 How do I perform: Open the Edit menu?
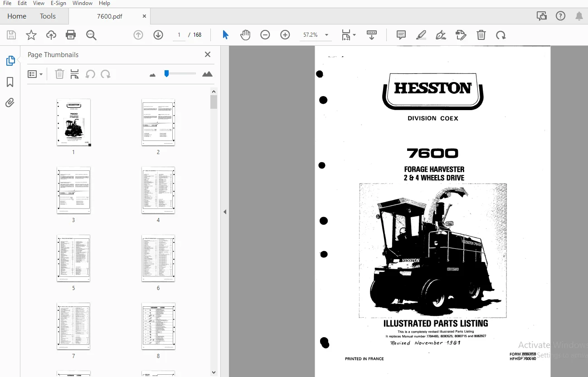(x=22, y=3)
